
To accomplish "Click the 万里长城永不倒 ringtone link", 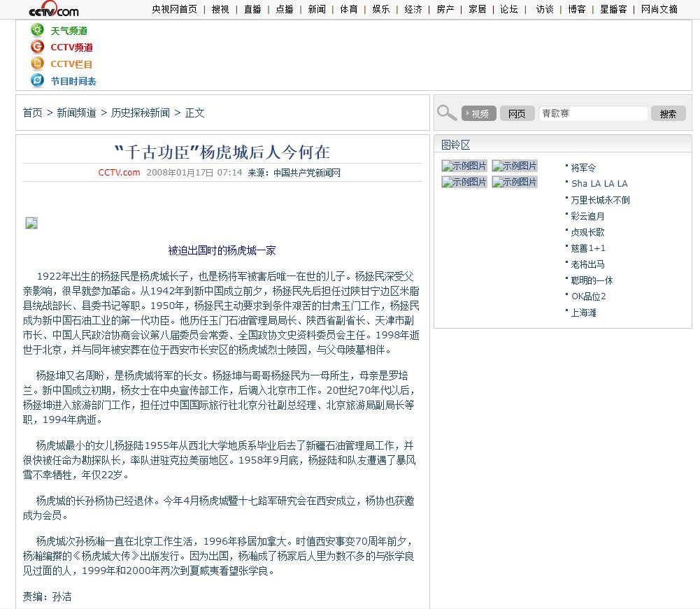I will [600, 200].
